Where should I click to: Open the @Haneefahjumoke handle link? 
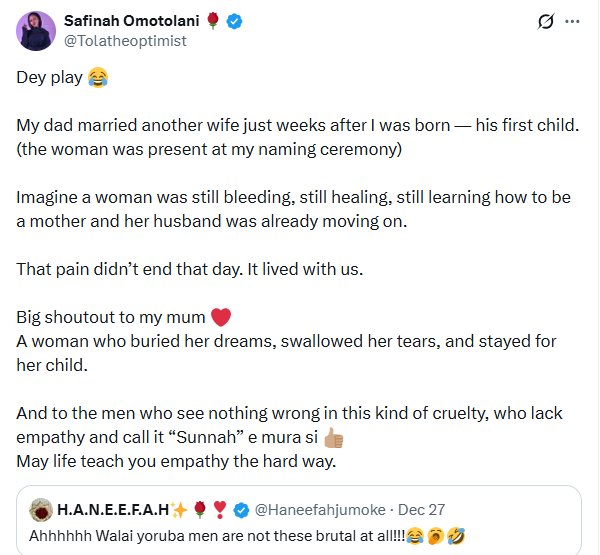click(x=315, y=510)
